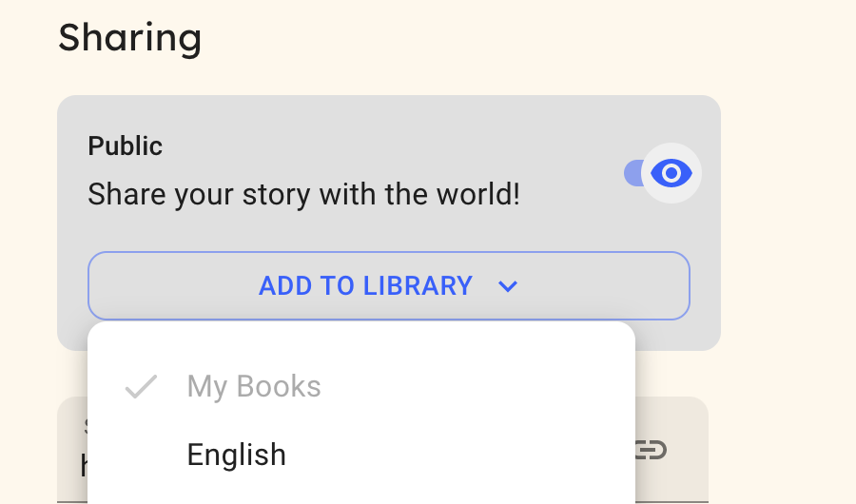Click the ADD TO LIBRARY dropdown button
Image resolution: width=856 pixels, height=504 pixels.
[x=389, y=285]
